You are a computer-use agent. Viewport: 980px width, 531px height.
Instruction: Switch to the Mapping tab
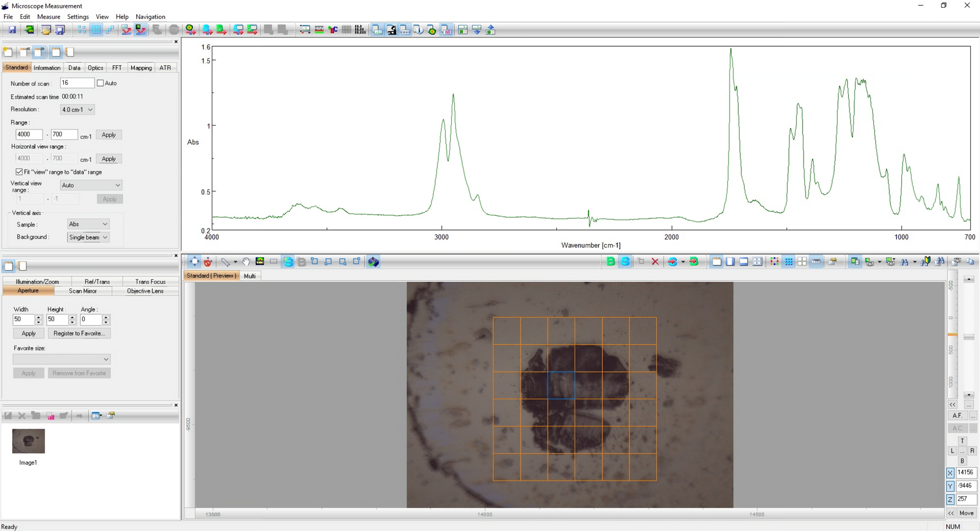pos(141,68)
